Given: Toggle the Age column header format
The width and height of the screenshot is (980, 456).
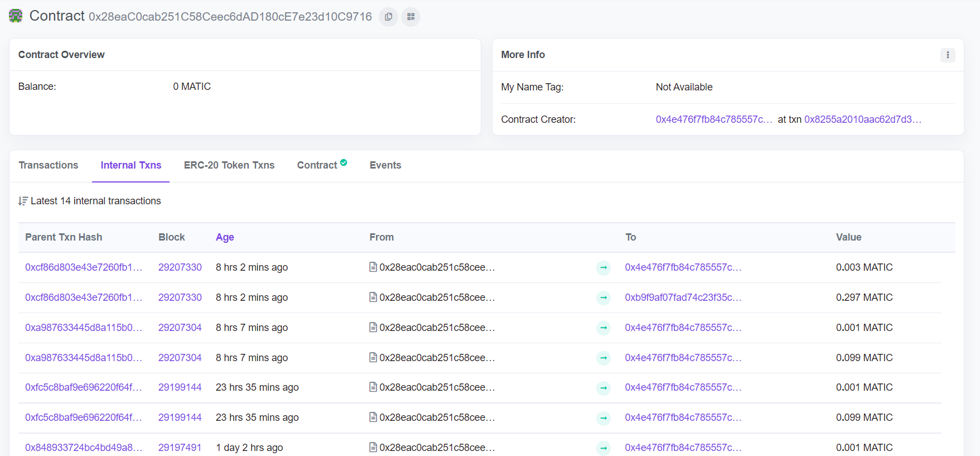Looking at the screenshot, I should click(x=225, y=237).
